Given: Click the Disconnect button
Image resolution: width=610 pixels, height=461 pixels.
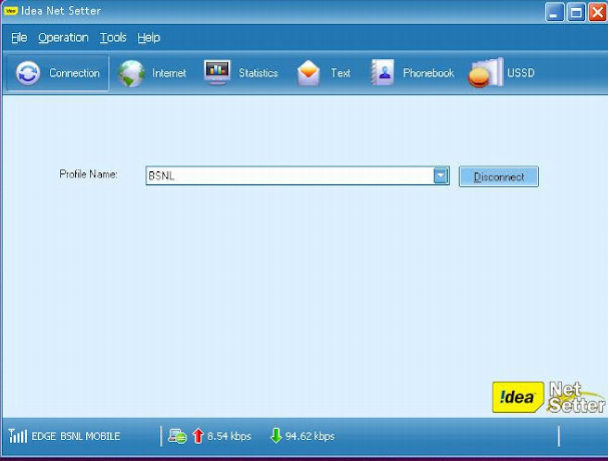Looking at the screenshot, I should click(499, 177).
